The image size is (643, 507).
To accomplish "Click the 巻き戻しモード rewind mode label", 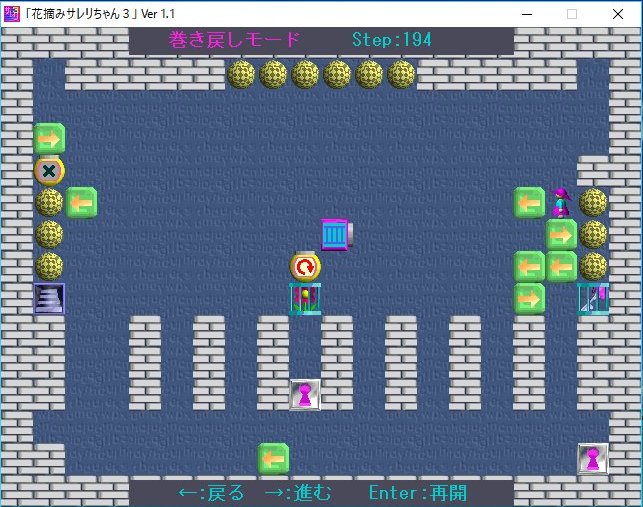I will click(x=234, y=40).
